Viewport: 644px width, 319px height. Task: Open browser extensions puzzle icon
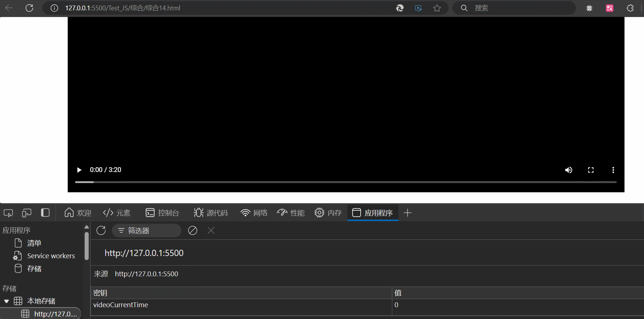point(630,8)
